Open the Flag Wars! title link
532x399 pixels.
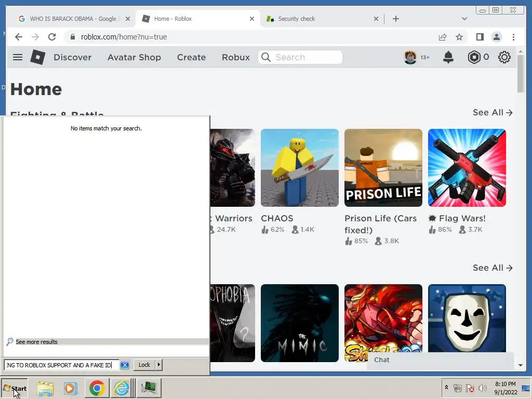[457, 218]
